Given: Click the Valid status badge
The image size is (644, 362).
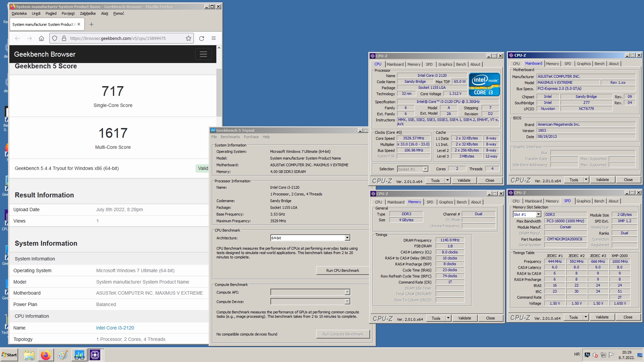Looking at the screenshot, I should coord(203,168).
